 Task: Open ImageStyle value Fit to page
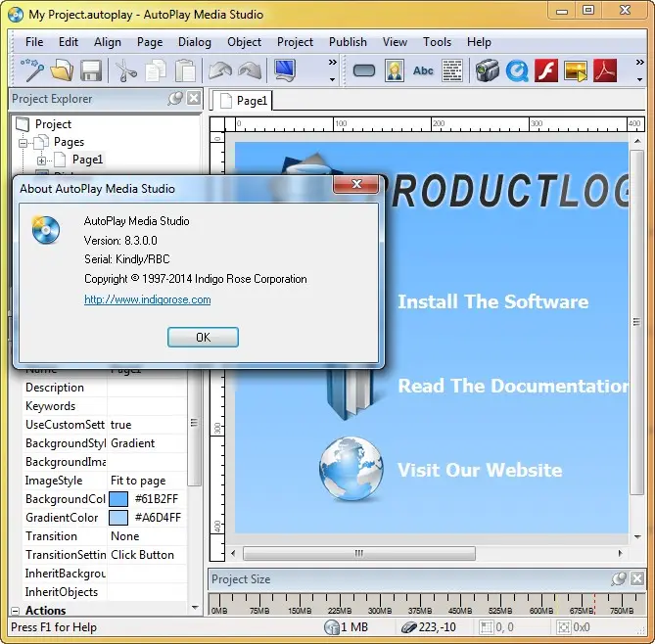point(147,481)
